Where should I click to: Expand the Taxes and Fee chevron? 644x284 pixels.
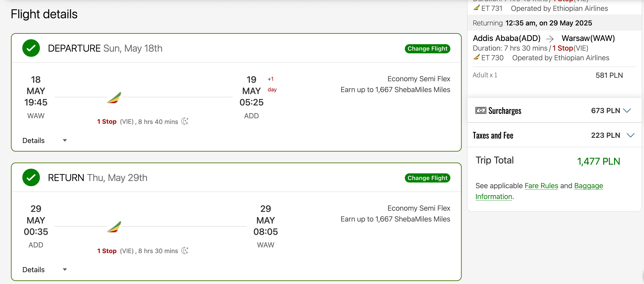tap(630, 135)
